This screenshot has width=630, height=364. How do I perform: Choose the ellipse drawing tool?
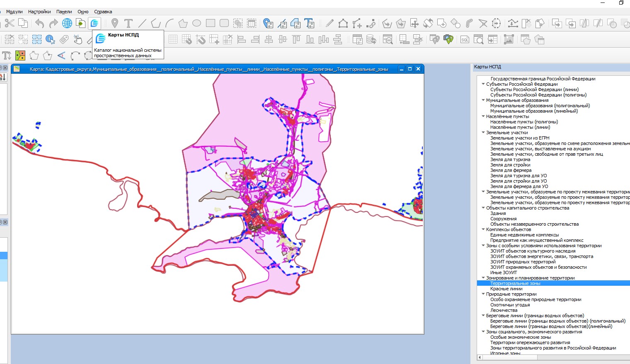[x=196, y=23]
